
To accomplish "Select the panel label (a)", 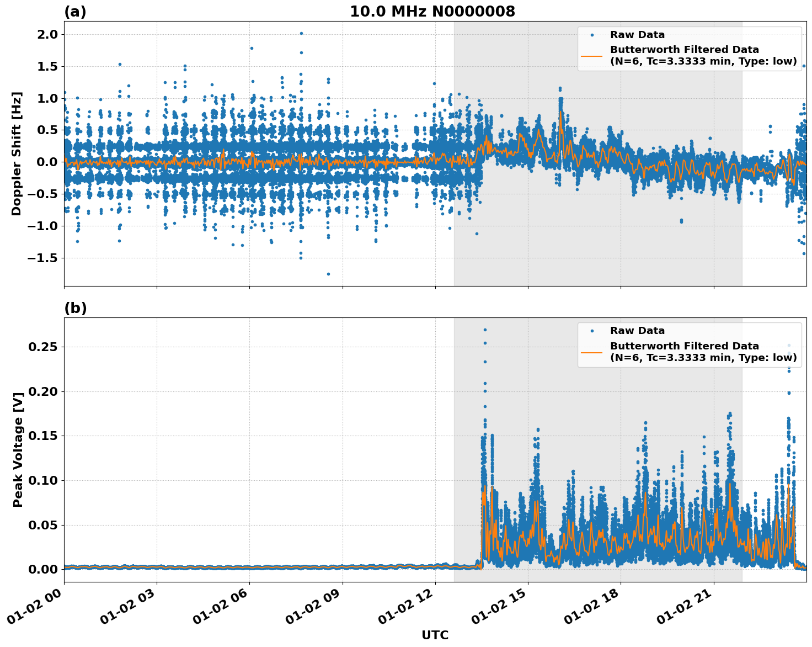I will [76, 10].
